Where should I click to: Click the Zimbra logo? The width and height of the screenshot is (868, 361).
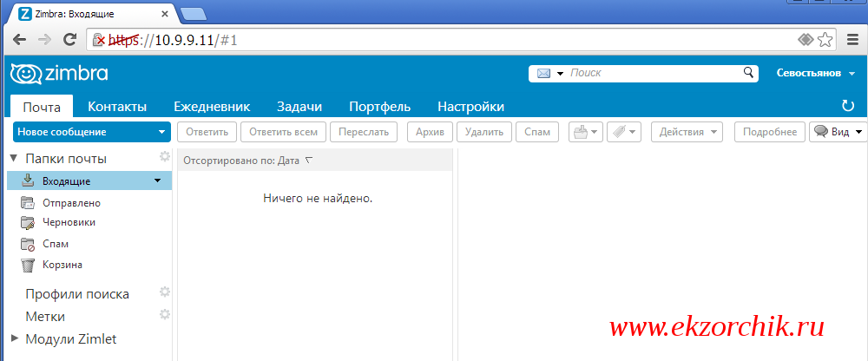pos(59,74)
